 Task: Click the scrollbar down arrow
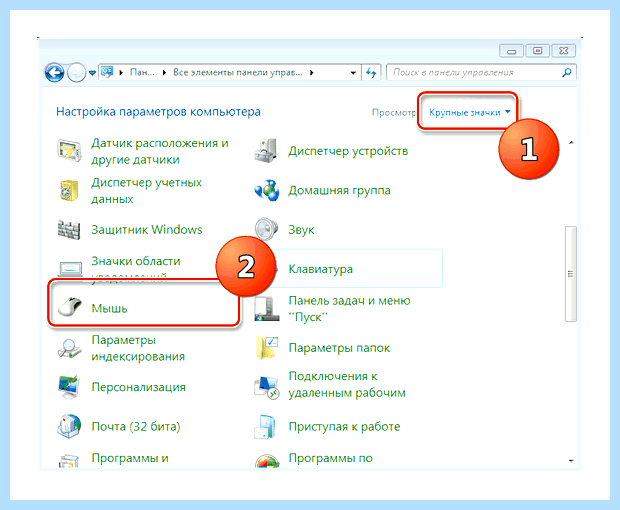point(571,461)
